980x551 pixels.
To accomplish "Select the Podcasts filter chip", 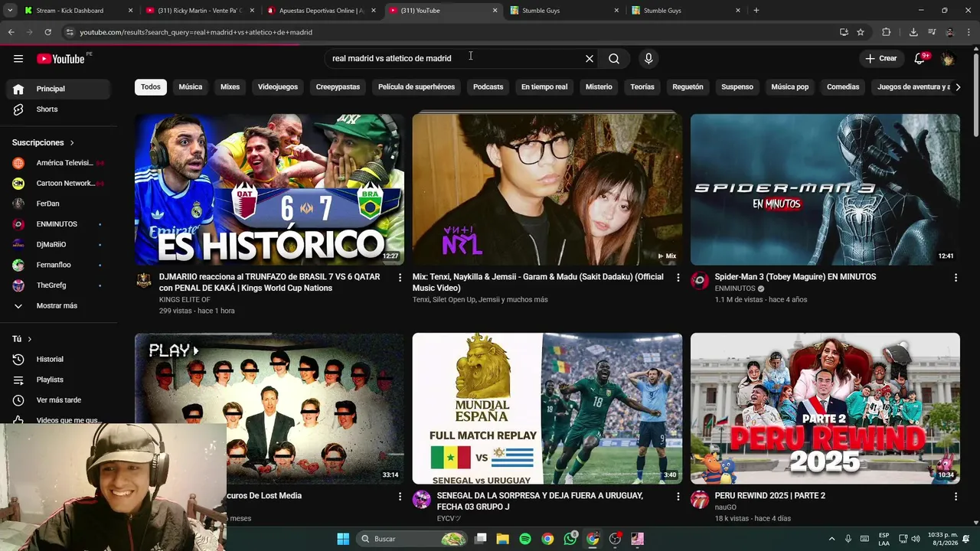I will pyautogui.click(x=488, y=86).
